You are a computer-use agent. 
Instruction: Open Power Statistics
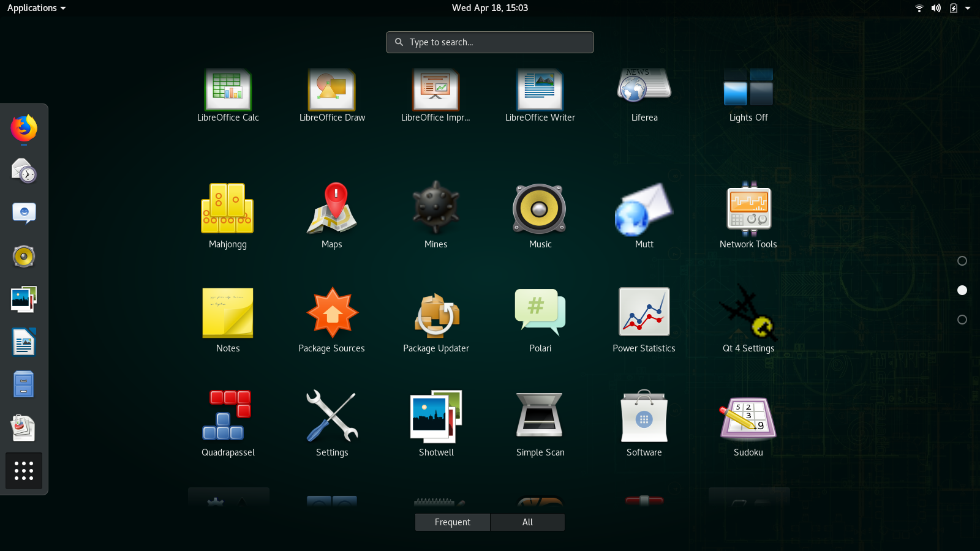(x=644, y=312)
